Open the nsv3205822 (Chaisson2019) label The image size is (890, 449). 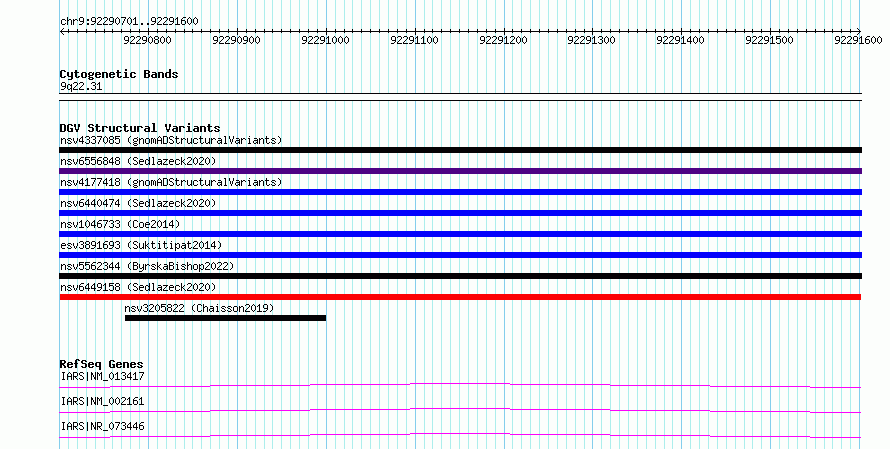[x=199, y=308]
